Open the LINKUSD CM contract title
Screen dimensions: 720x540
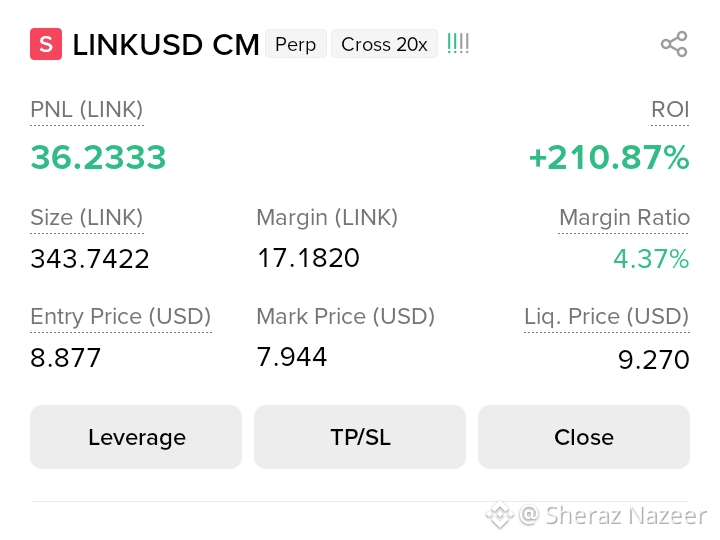point(166,45)
